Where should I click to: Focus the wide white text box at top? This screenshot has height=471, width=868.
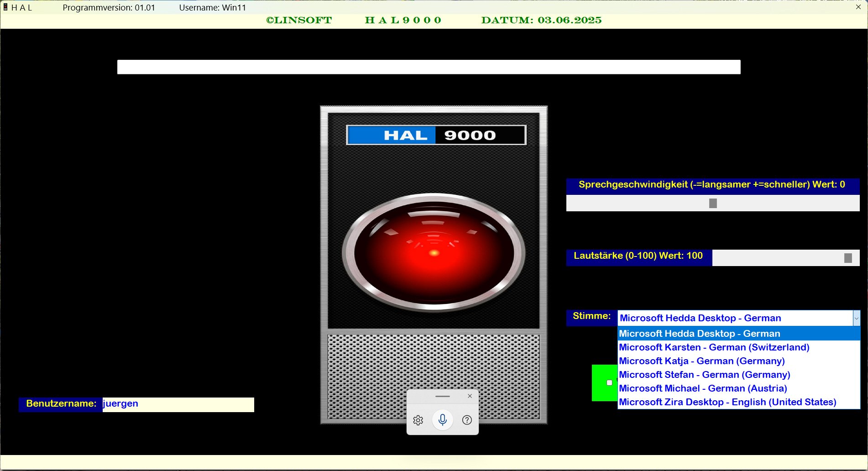click(x=429, y=67)
